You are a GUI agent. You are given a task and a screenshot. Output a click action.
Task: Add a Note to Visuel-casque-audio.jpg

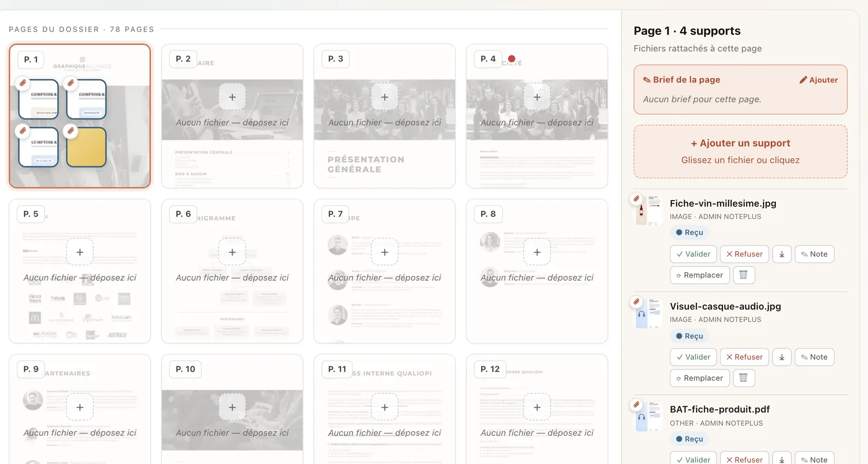coord(814,357)
